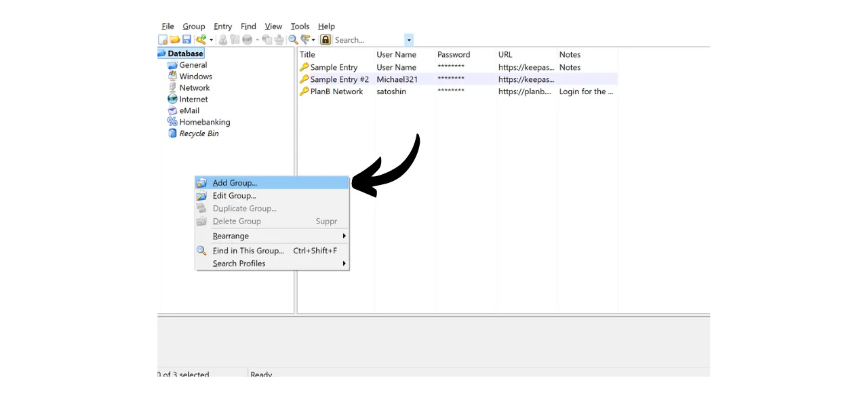
Task: Select the Windows group
Action: pyautogui.click(x=195, y=76)
